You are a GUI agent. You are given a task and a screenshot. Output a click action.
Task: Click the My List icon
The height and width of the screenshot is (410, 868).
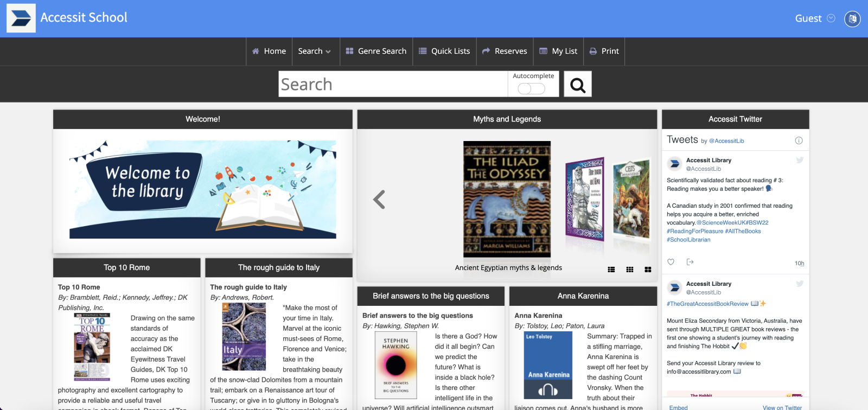pyautogui.click(x=543, y=51)
